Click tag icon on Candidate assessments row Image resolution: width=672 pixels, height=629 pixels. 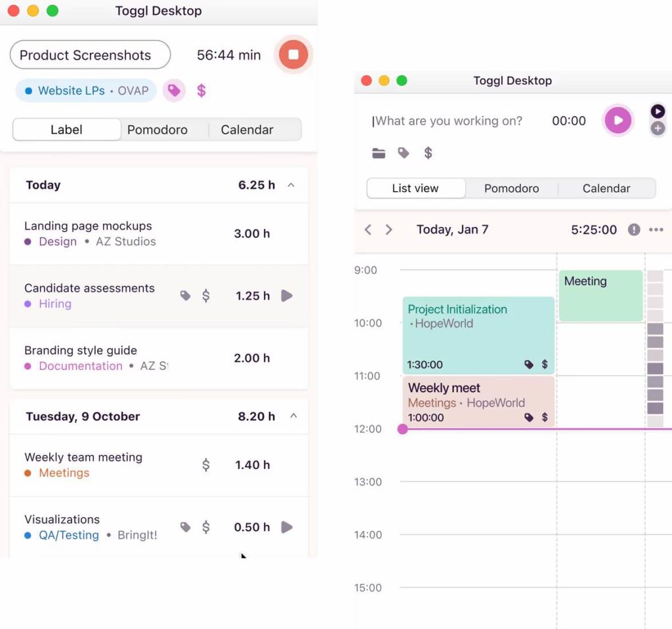[185, 296]
